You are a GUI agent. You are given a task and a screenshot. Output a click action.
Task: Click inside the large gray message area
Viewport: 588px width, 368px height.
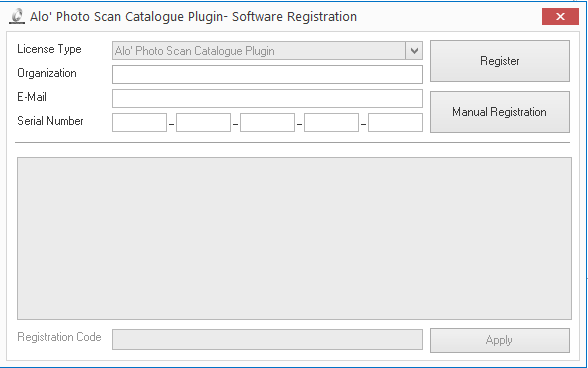click(x=294, y=239)
